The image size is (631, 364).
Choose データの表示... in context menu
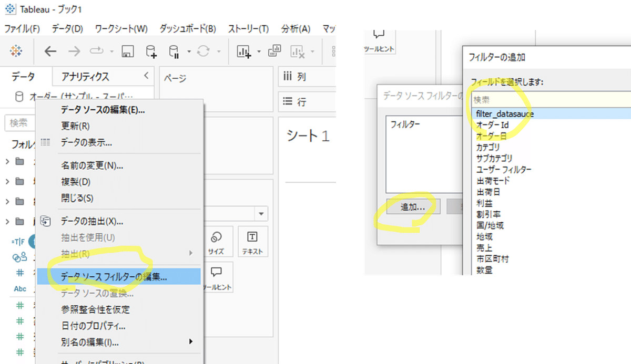click(x=118, y=142)
